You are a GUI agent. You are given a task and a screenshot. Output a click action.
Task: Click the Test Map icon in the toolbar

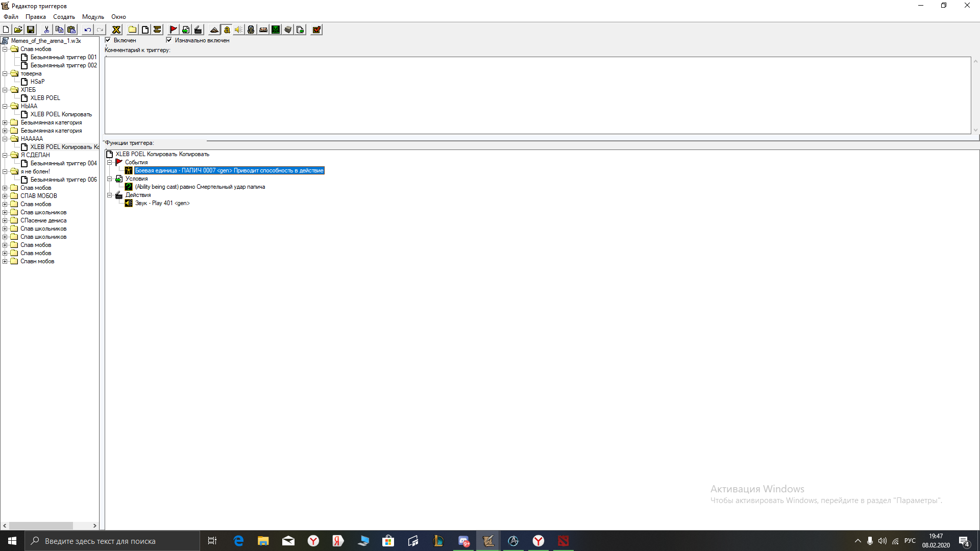[x=316, y=30]
